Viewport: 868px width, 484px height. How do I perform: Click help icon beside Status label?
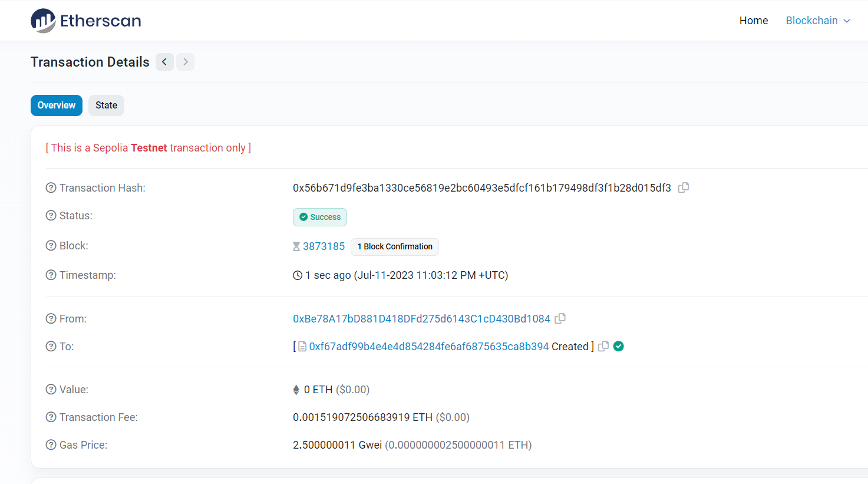(51, 216)
